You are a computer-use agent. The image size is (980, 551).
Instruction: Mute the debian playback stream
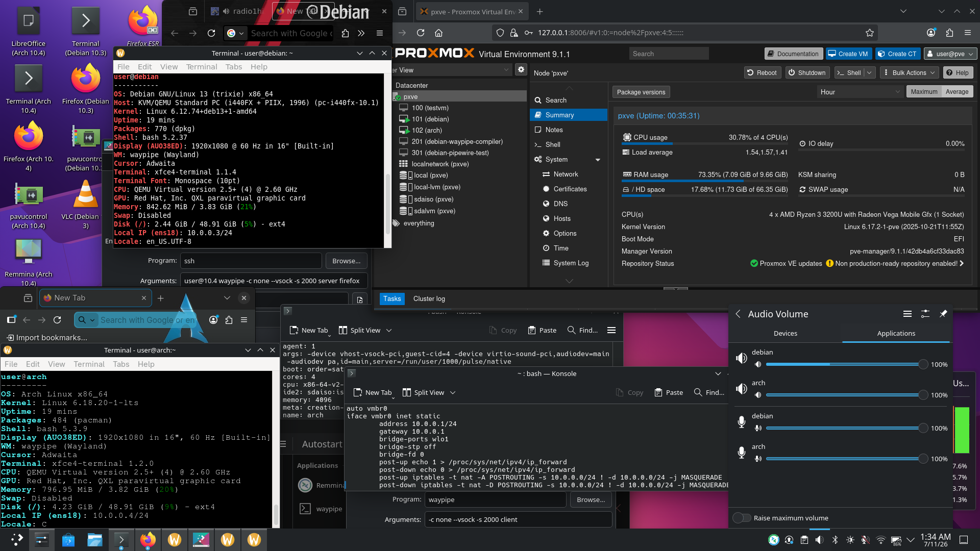(x=758, y=364)
